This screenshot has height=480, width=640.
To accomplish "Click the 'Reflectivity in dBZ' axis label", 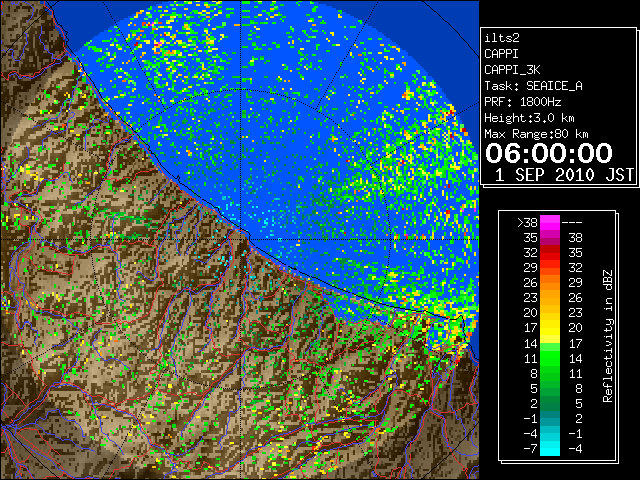I will 607,336.
